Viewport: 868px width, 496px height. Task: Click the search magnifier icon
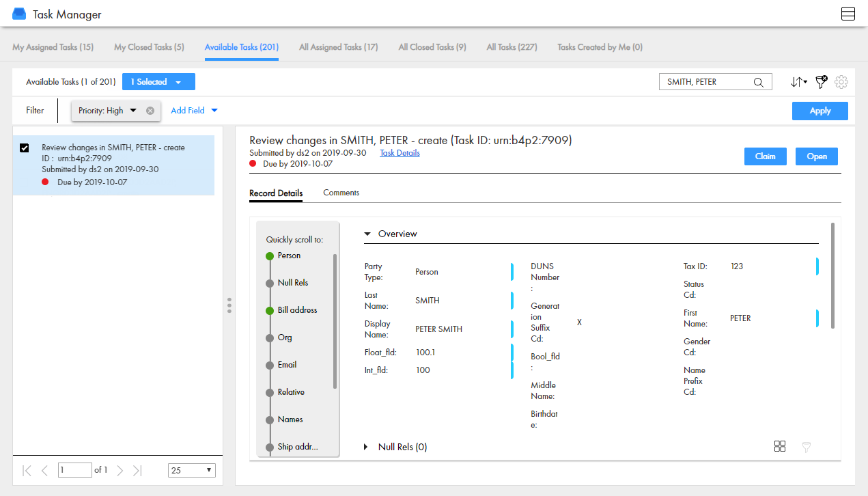tap(758, 82)
